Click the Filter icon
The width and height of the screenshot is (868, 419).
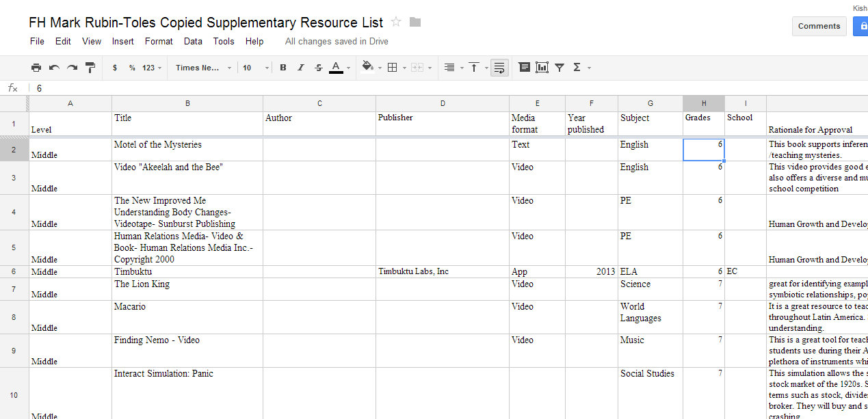560,68
